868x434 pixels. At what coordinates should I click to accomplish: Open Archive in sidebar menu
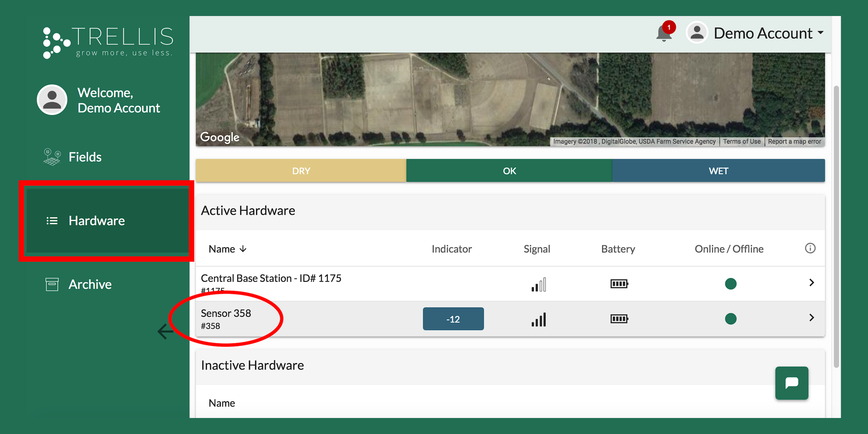pyautogui.click(x=89, y=284)
